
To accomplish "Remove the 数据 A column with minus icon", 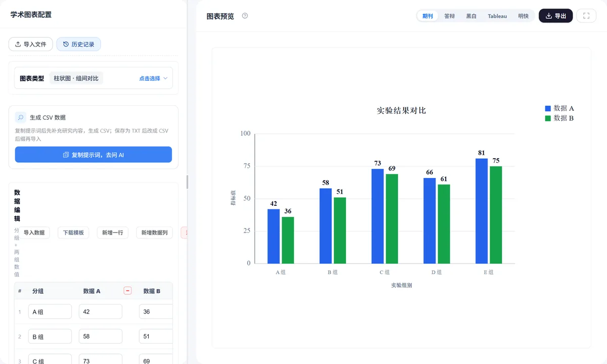I will pyautogui.click(x=127, y=291).
